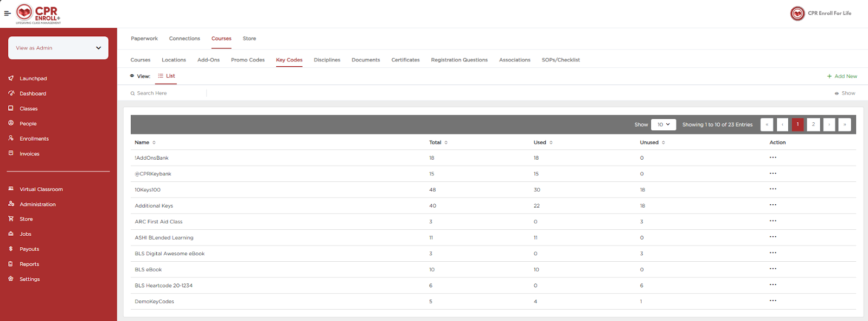Screen dimensions: 868x321
Task: Click the search magnifier icon
Action: point(132,93)
